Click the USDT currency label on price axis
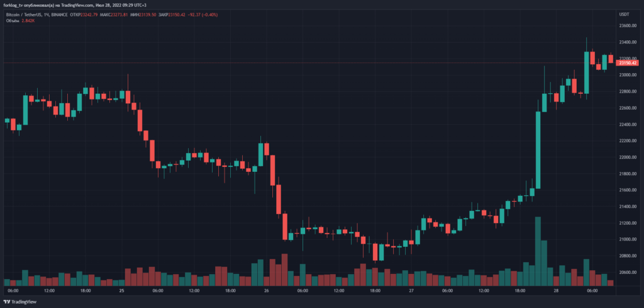644x308 pixels. 625,14
